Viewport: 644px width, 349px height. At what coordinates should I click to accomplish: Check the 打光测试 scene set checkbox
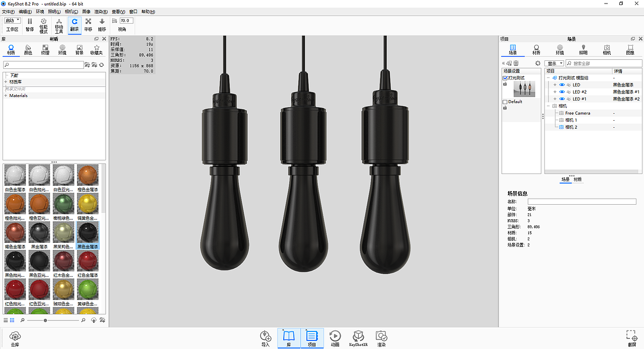(x=505, y=78)
